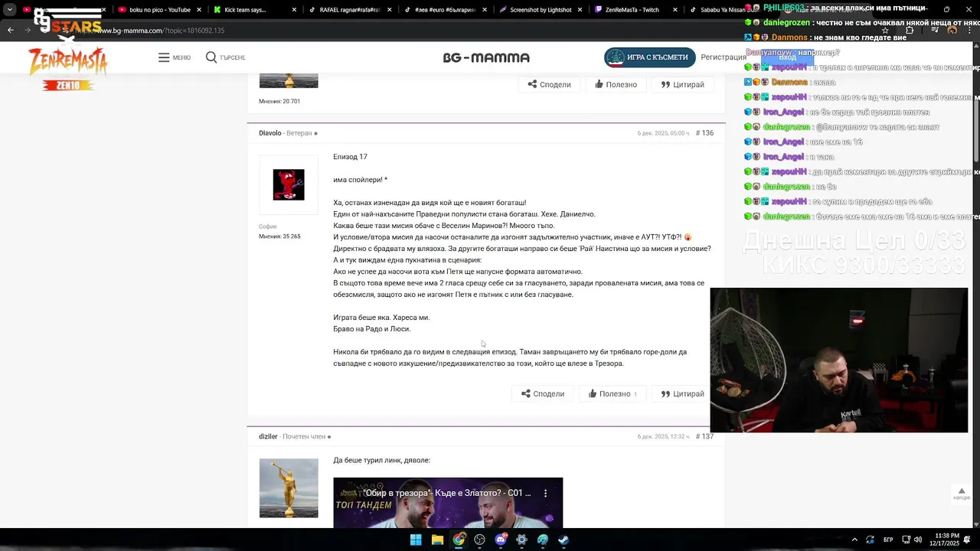Close the Screenshot by Lightshot tab
The height and width of the screenshot is (551, 980).
(x=580, y=10)
